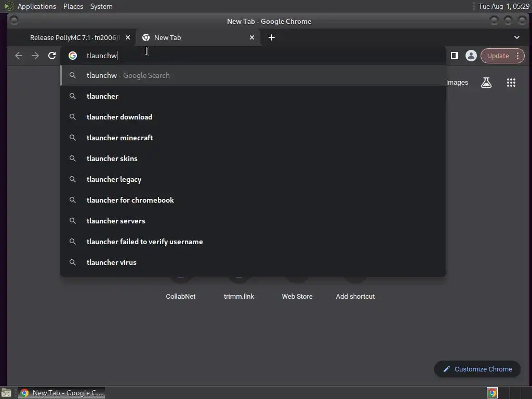Open Chrome three-dot menu
The image size is (532, 399).
pyautogui.click(x=518, y=56)
